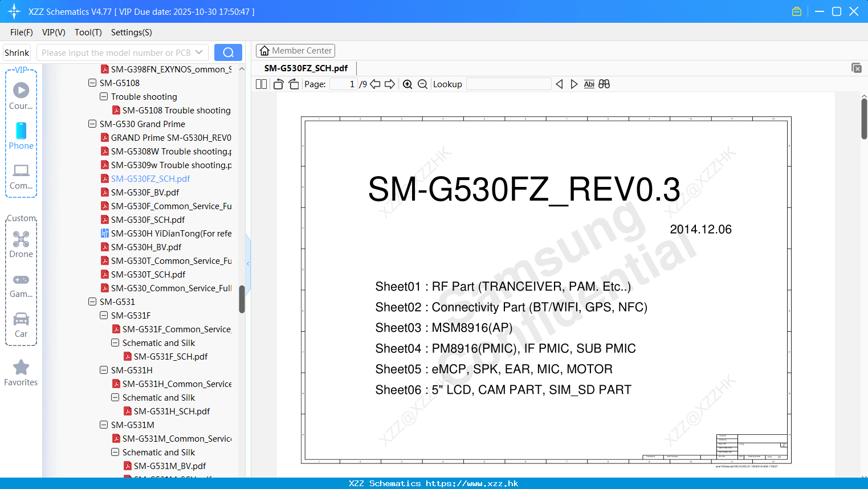Open the Tool(T) menu
Screen dimensions: 868x489
click(x=88, y=32)
